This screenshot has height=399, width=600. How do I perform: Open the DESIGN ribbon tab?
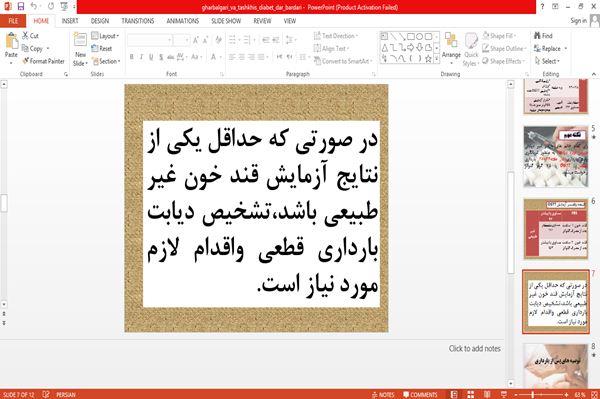100,21
